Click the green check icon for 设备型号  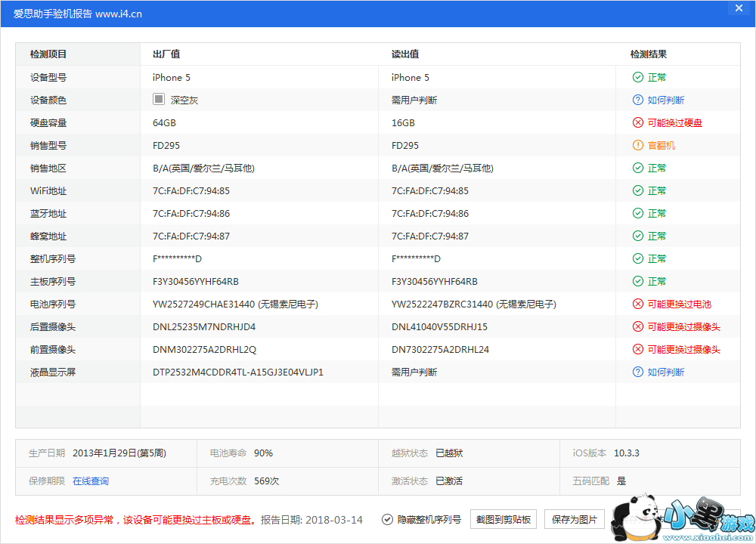click(x=638, y=77)
